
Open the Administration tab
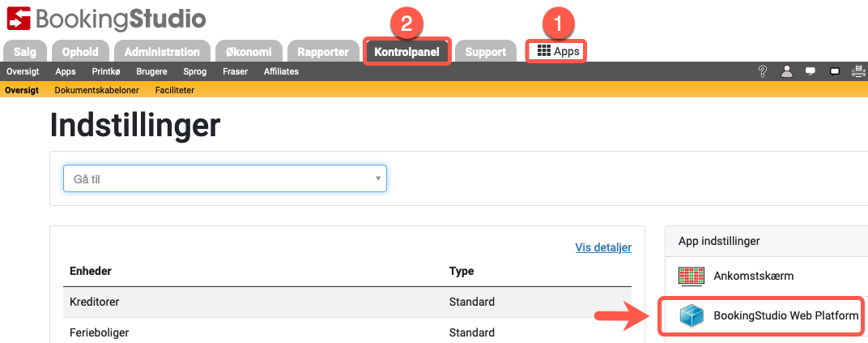[162, 52]
